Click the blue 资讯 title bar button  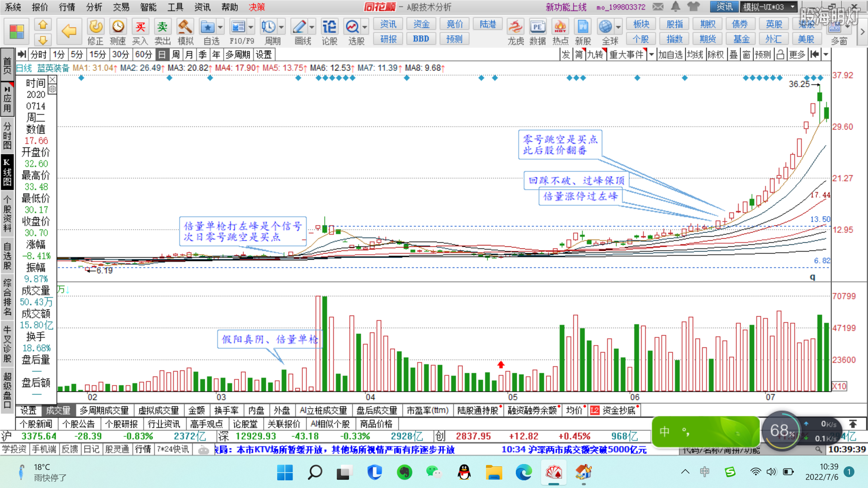pyautogui.click(x=724, y=7)
